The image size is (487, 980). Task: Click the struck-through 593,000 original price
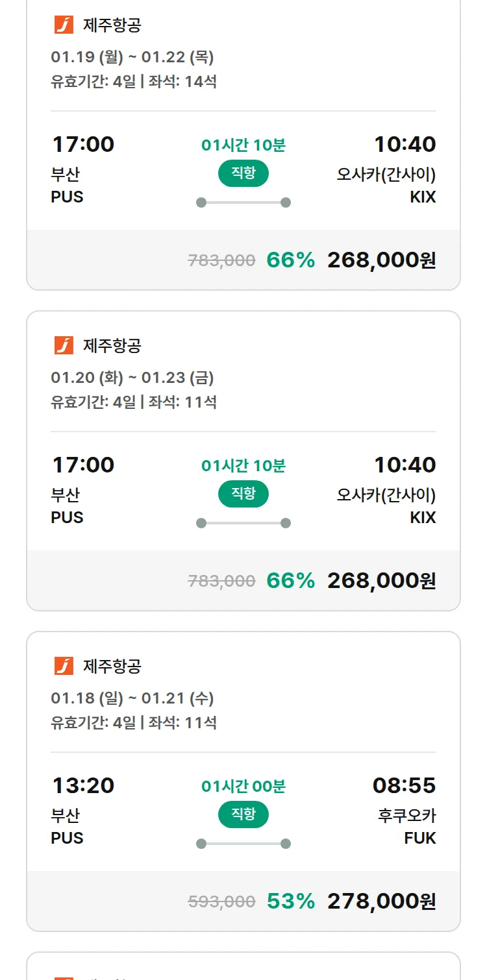coord(221,901)
